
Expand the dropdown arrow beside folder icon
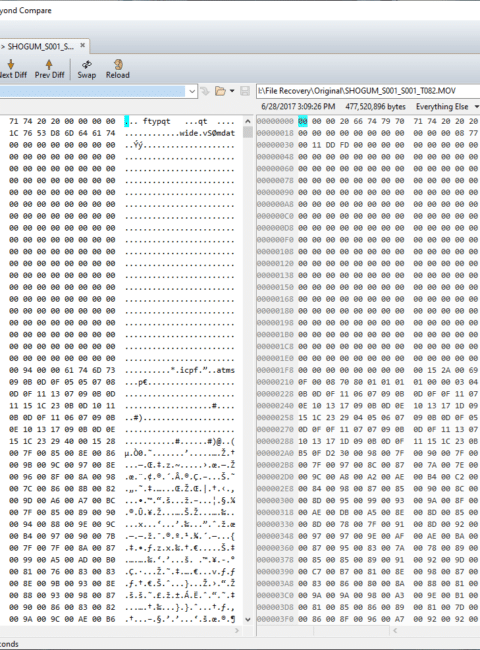232,91
